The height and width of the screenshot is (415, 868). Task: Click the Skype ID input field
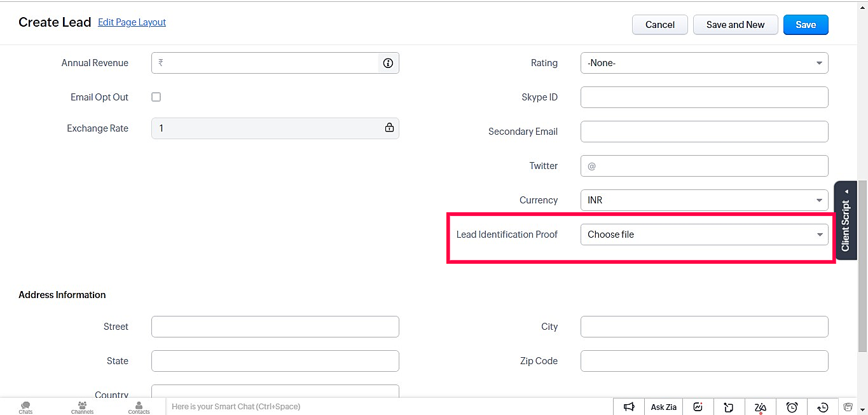coord(704,97)
